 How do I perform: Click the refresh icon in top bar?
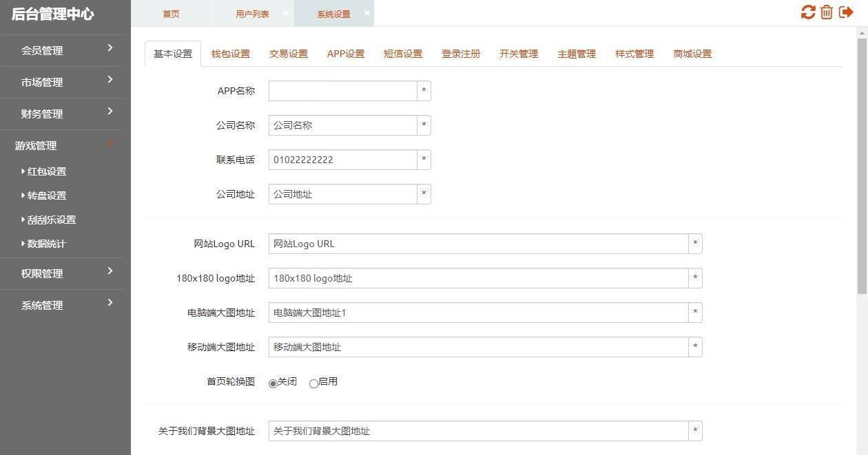coord(807,12)
